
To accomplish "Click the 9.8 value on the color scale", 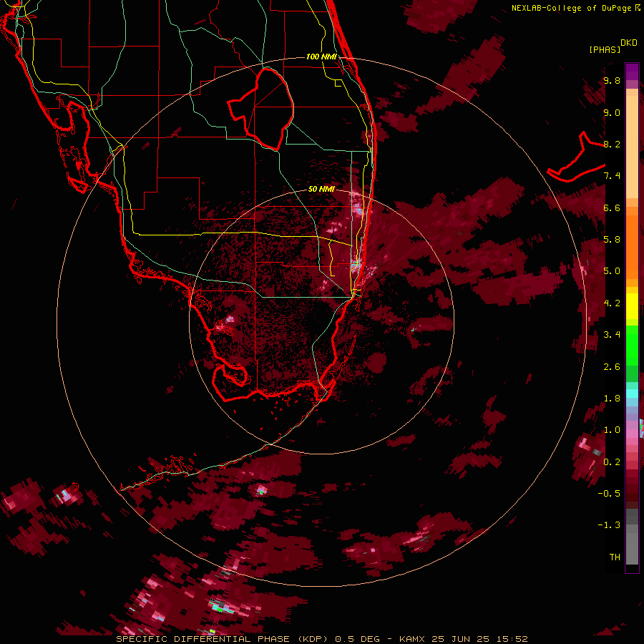I will (612, 81).
